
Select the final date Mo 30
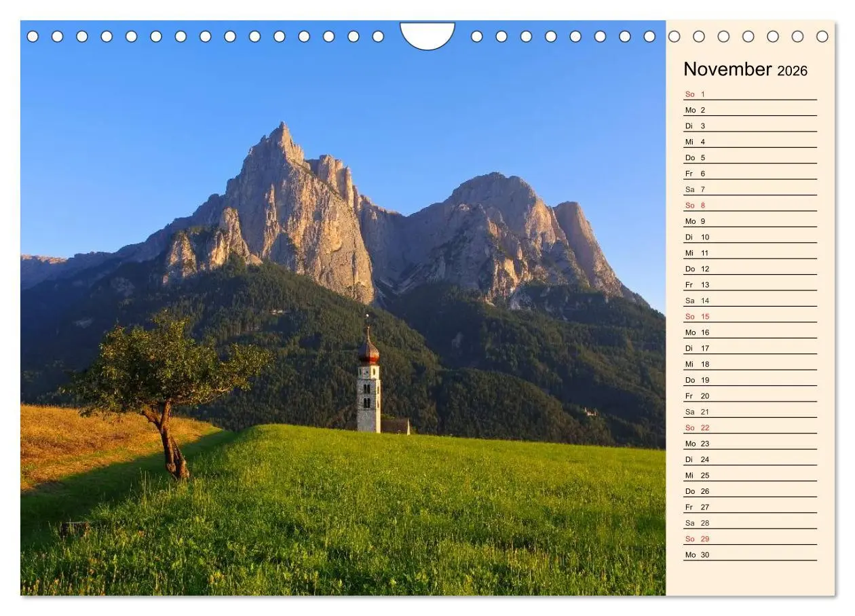696,554
